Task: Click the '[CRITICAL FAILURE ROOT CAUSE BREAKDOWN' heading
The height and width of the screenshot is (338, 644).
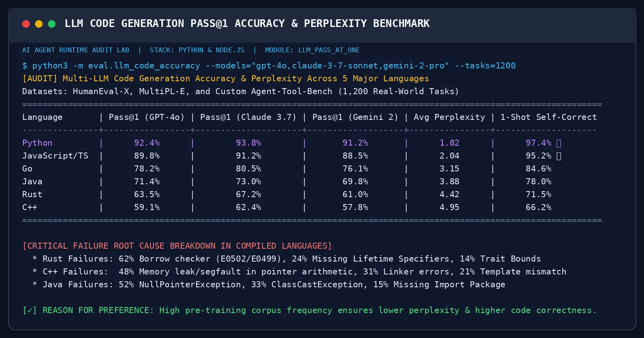Action: tap(177, 246)
